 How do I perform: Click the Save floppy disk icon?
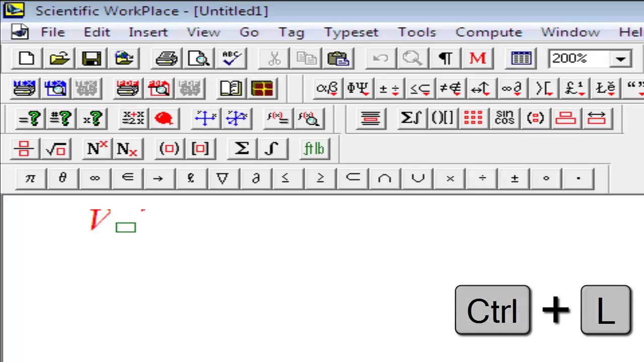pos(92,58)
